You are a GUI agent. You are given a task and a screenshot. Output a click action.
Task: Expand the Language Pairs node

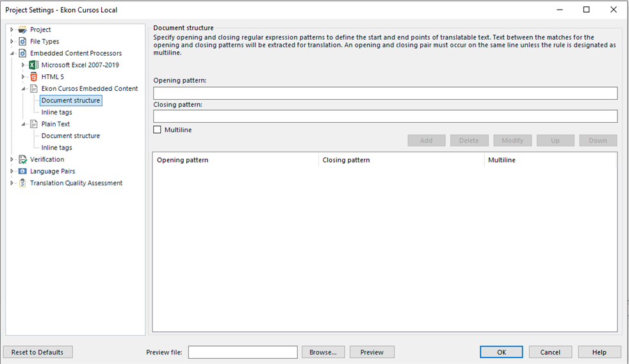(12, 171)
